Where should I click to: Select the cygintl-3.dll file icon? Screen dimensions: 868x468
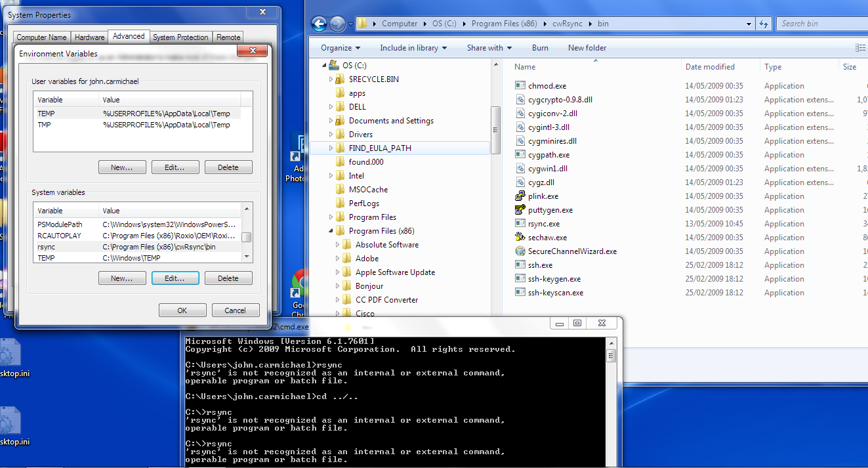pos(520,127)
